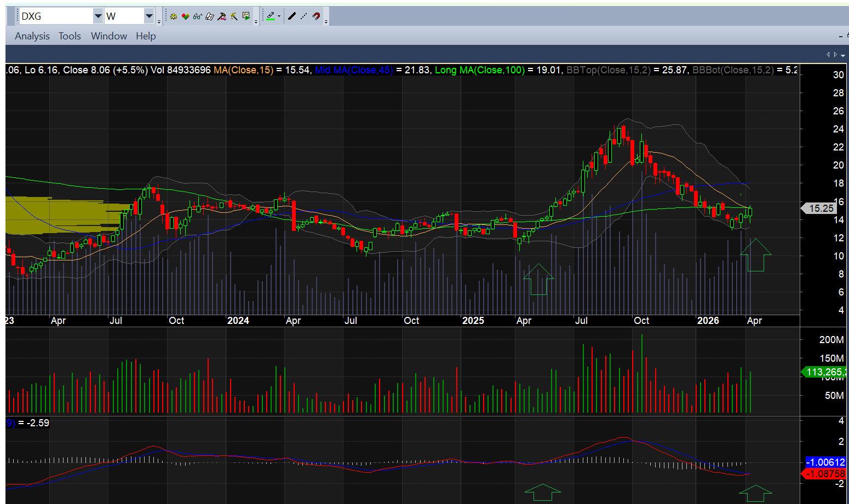849x504 pixels.
Task: Click the green-underlined pen color tool
Action: coord(271,16)
